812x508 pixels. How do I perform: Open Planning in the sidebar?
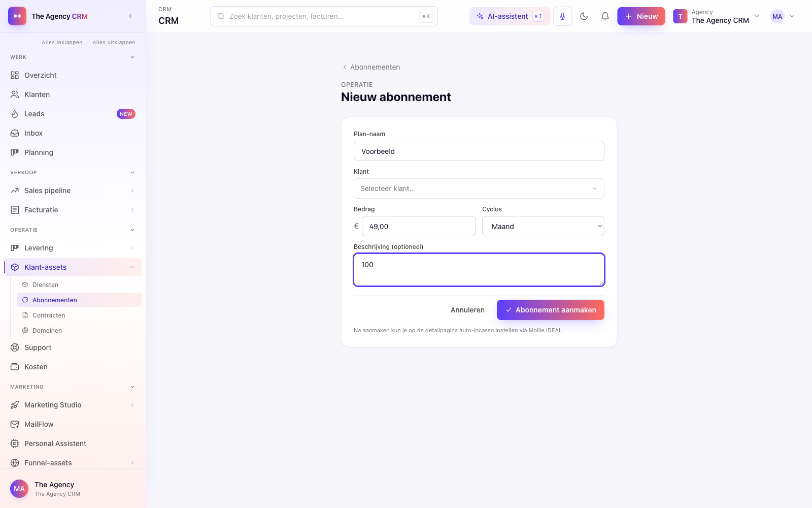click(x=73, y=152)
